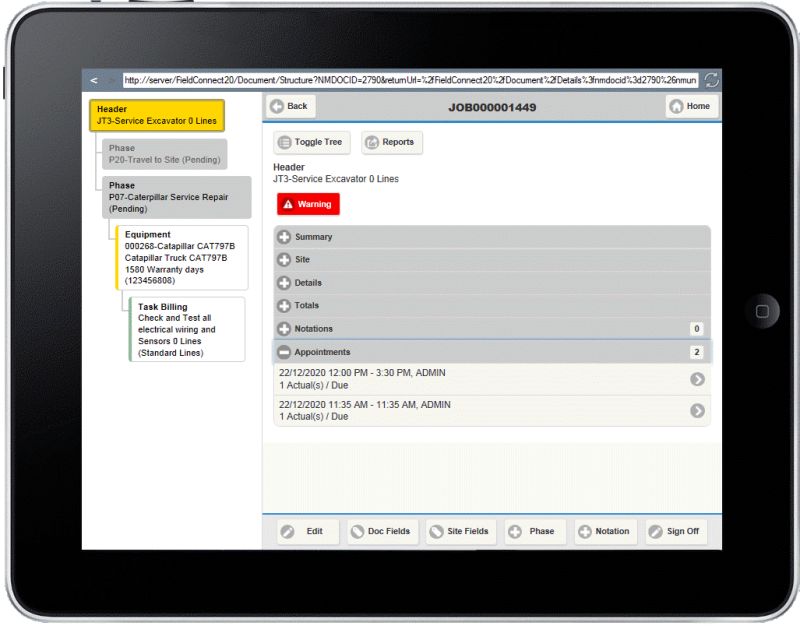Click the JT3-Service Excavator 0 Lines header text
Viewport: 800px width, 626px height.
coord(336,179)
